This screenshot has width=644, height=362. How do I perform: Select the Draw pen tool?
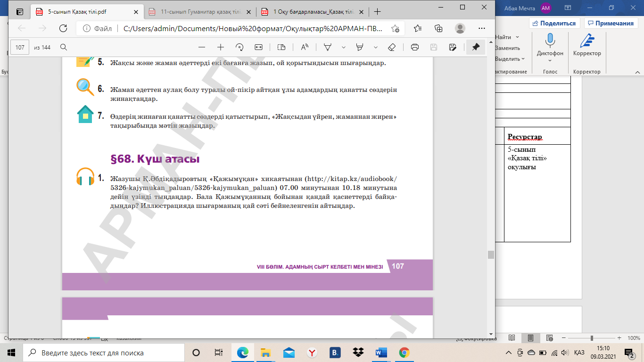pos(328,47)
